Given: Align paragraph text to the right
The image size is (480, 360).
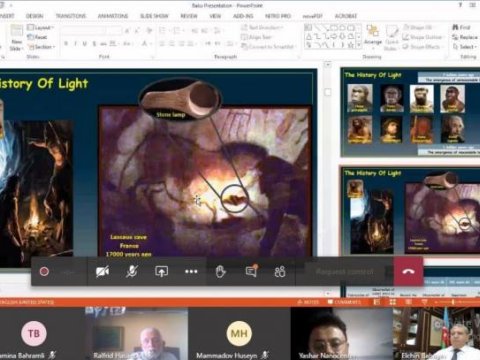Looking at the screenshot, I should tap(181, 44).
